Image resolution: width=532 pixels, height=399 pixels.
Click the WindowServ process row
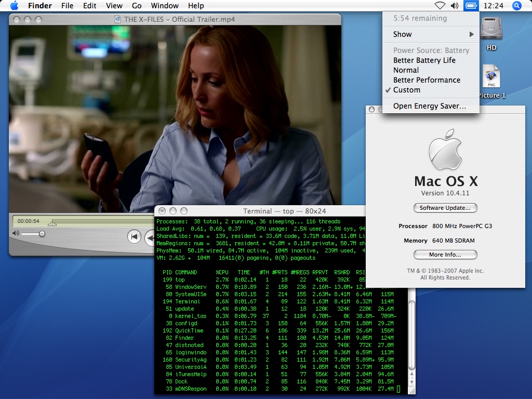coord(278,287)
